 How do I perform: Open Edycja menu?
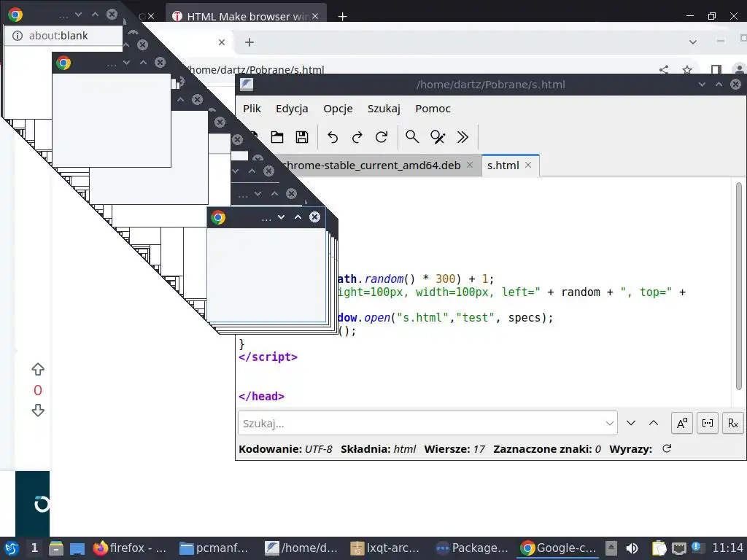(x=292, y=109)
